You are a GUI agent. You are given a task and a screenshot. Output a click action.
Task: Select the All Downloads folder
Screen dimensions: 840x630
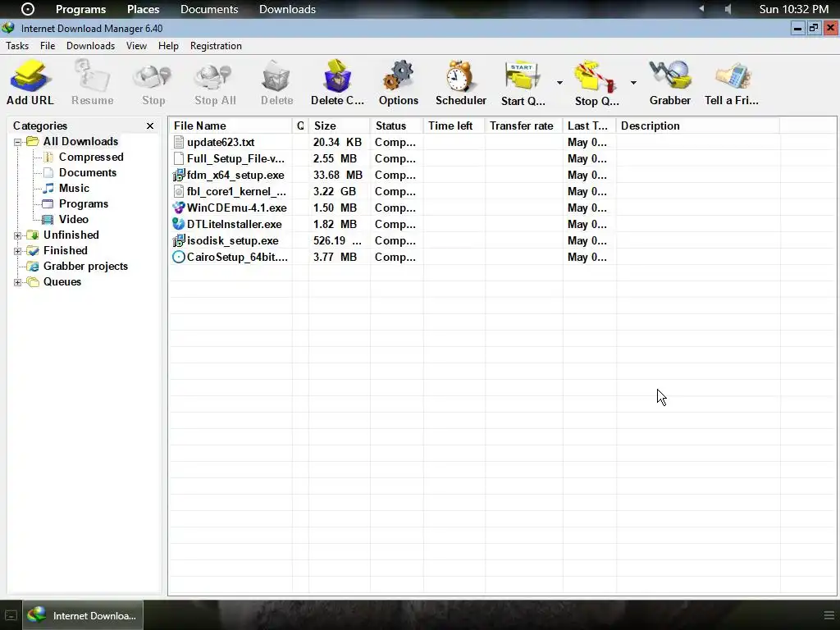point(80,141)
